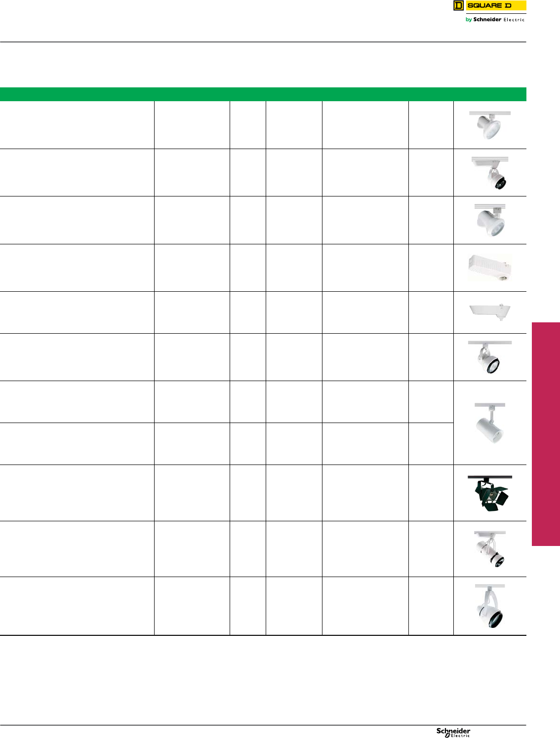Click the empty cell left of bottom yoke spotlight
The height and width of the screenshot is (738, 560).
point(431,606)
